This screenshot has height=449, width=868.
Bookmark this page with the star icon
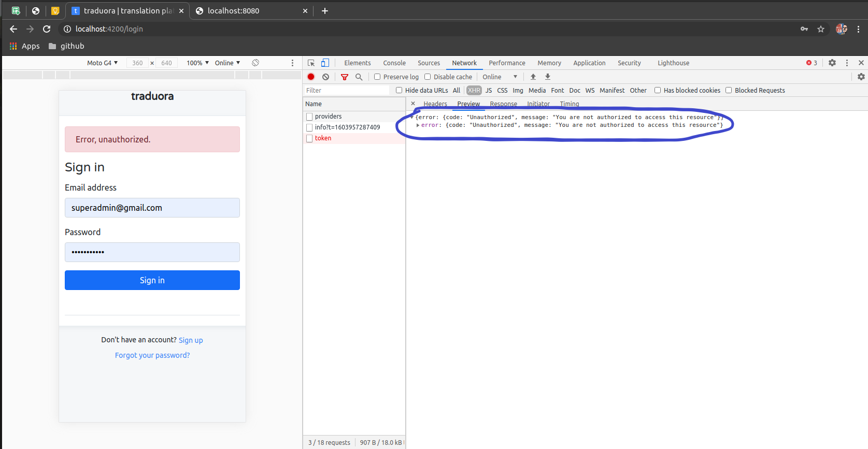point(821,29)
